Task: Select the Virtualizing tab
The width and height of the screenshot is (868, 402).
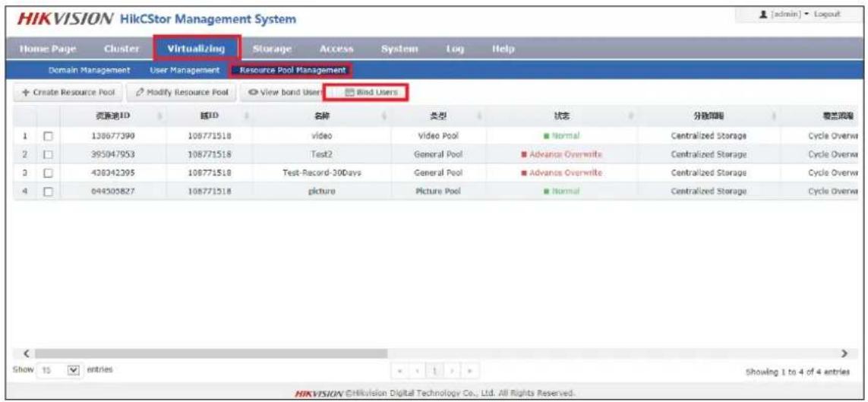Action: pos(197,49)
